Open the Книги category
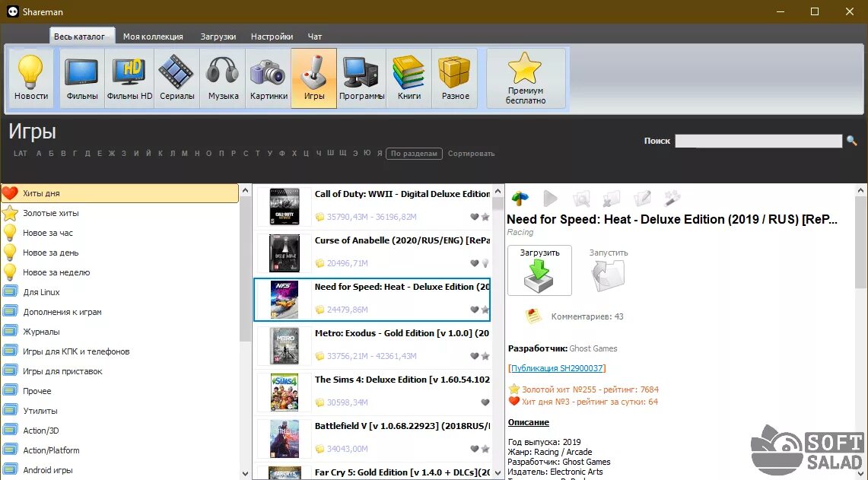This screenshot has width=868, height=480. coord(409,78)
